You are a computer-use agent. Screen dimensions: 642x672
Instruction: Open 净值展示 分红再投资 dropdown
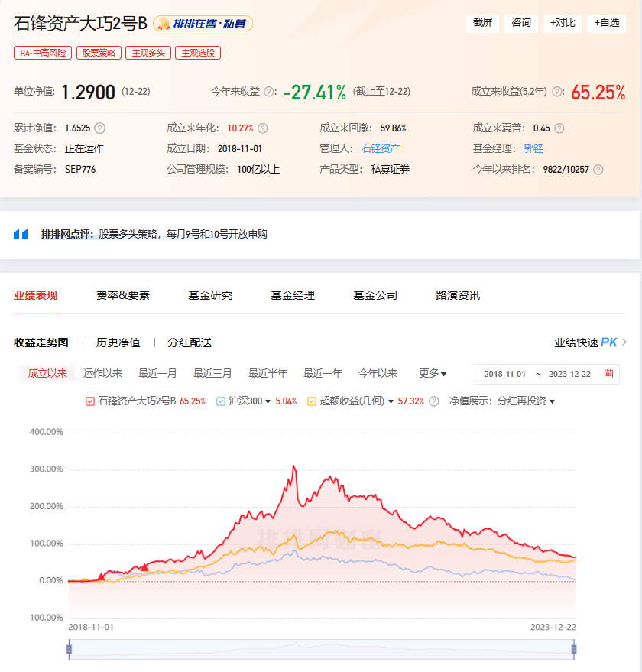point(552,401)
